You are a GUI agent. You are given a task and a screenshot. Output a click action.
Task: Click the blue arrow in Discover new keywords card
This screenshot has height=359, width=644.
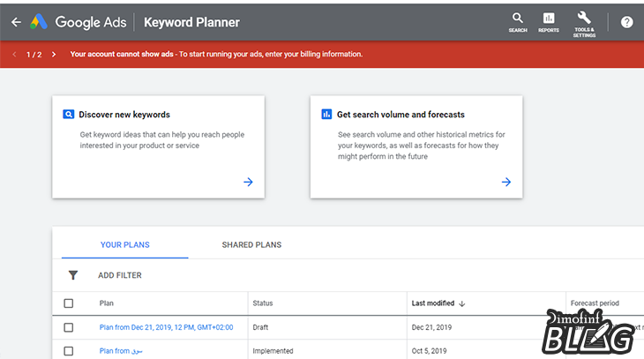pyautogui.click(x=248, y=182)
